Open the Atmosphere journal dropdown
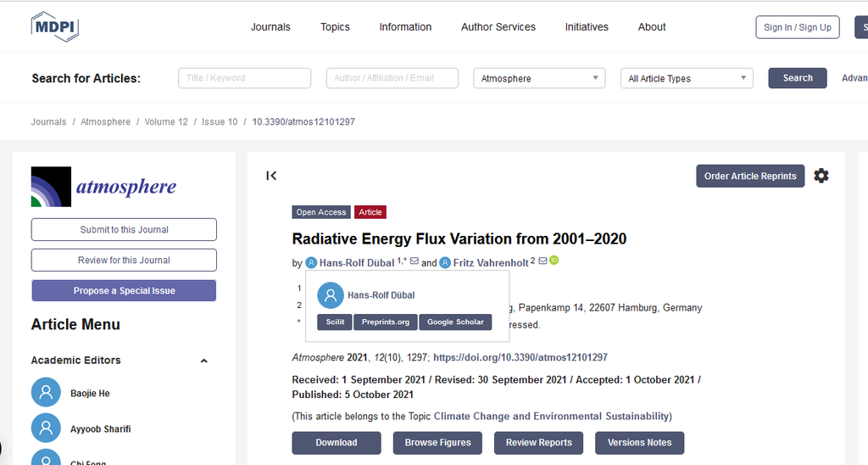868x465 pixels. pyautogui.click(x=539, y=78)
